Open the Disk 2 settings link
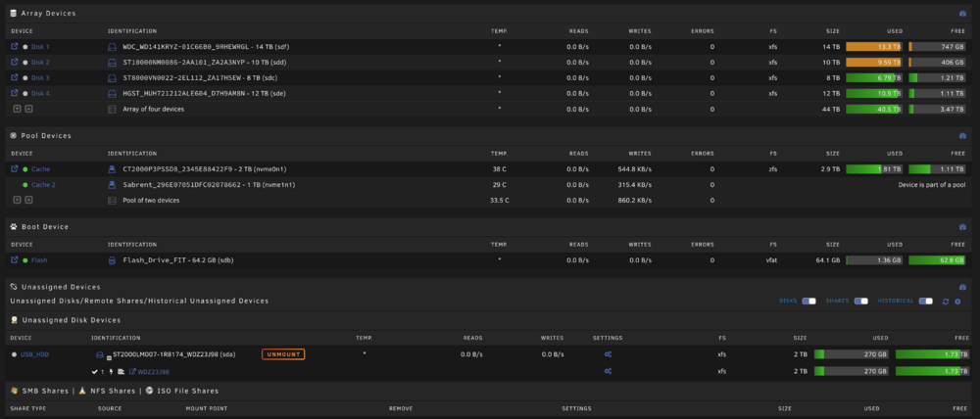The height and width of the screenshot is (419, 980). click(x=40, y=63)
